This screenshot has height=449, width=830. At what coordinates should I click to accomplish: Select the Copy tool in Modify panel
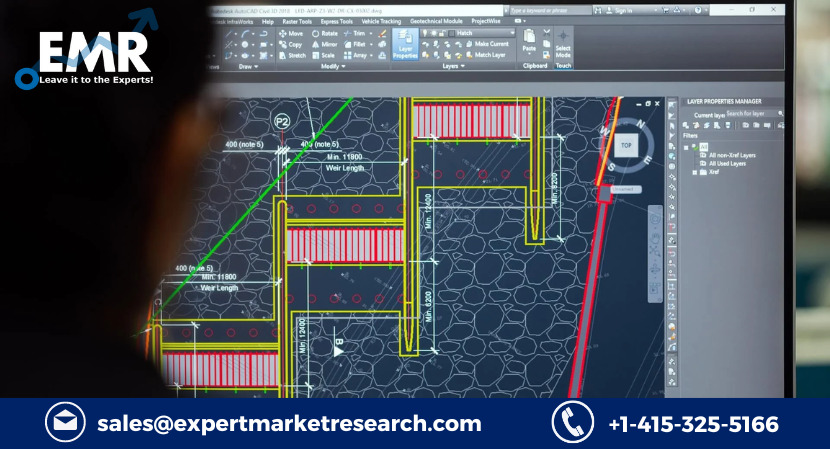point(291,44)
